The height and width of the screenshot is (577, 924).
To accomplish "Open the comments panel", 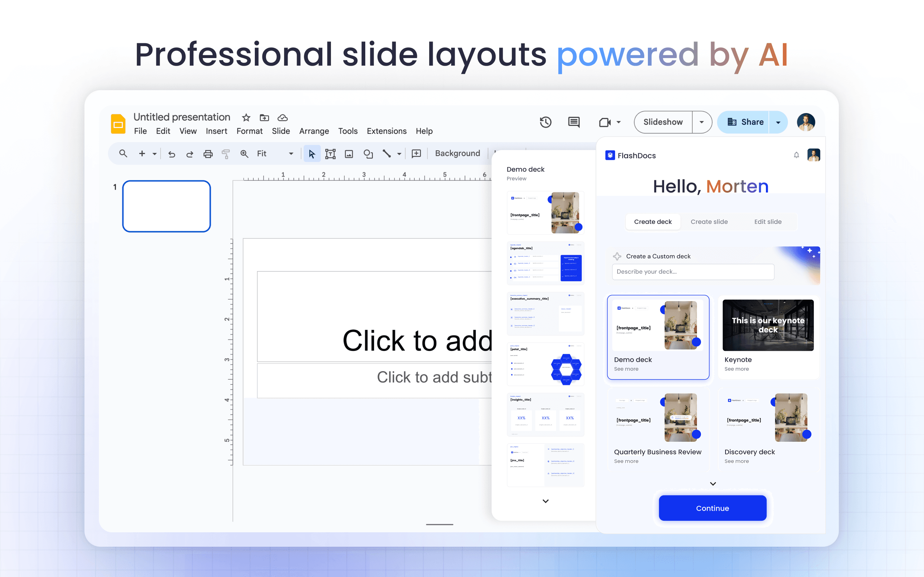I will click(573, 122).
